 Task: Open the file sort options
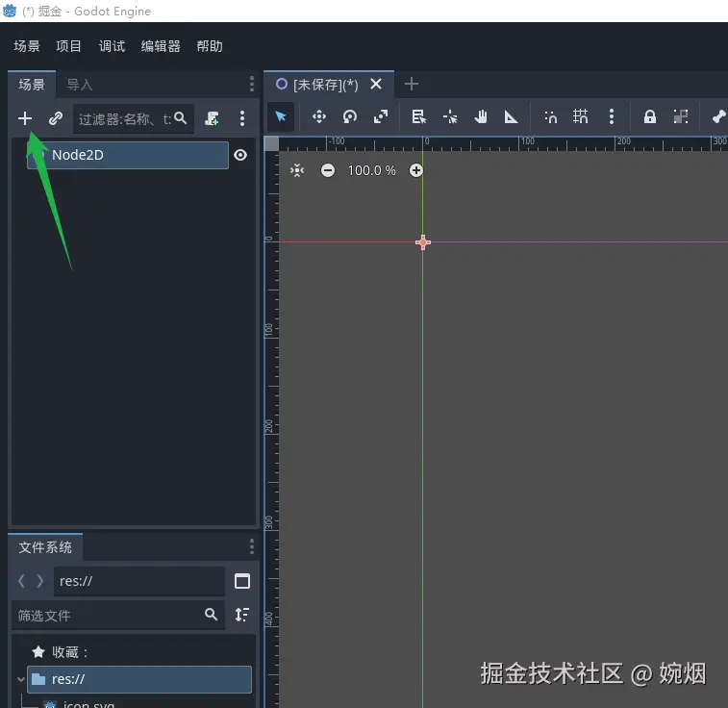(x=242, y=615)
